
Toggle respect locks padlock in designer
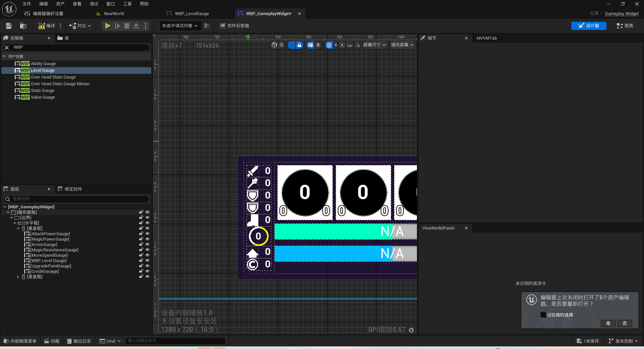[x=300, y=45]
